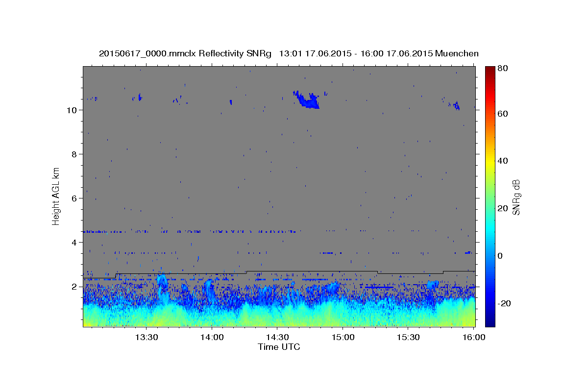The height and width of the screenshot is (392, 588).
Task: Click the 'Time UTC' x-axis label
Action: 279,347
